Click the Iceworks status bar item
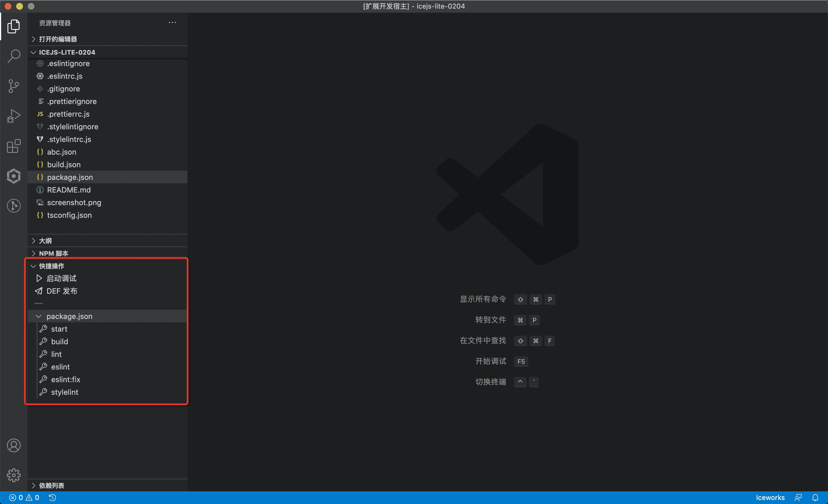The image size is (828, 504). pos(770,497)
